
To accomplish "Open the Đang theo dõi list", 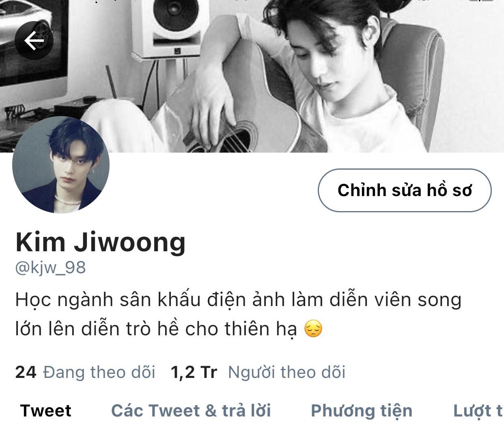I will pos(99,372).
